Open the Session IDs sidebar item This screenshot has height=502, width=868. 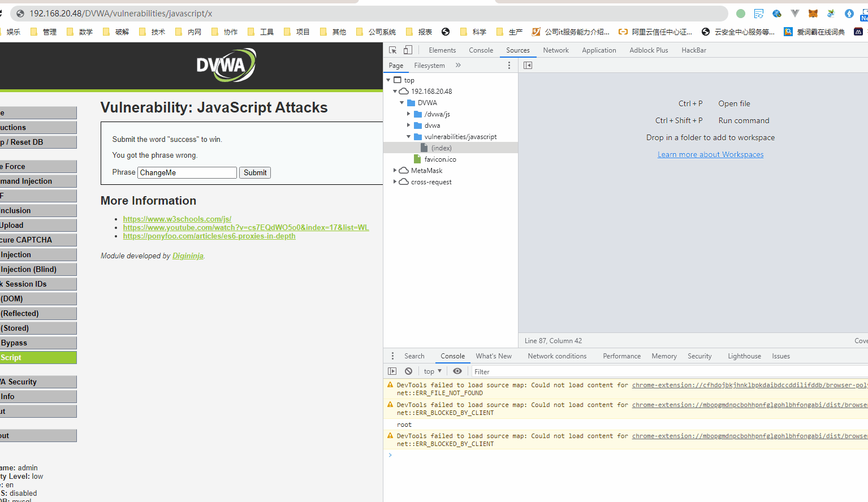click(38, 284)
